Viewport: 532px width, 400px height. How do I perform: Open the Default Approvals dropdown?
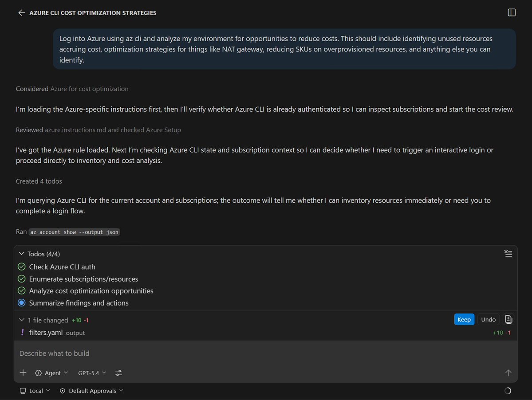coord(91,391)
